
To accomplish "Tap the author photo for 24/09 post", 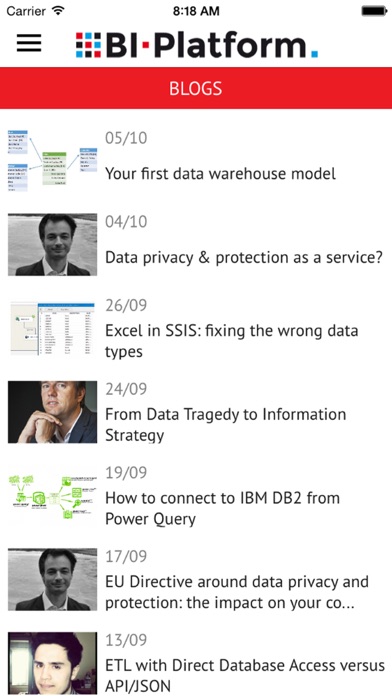I will [52, 412].
